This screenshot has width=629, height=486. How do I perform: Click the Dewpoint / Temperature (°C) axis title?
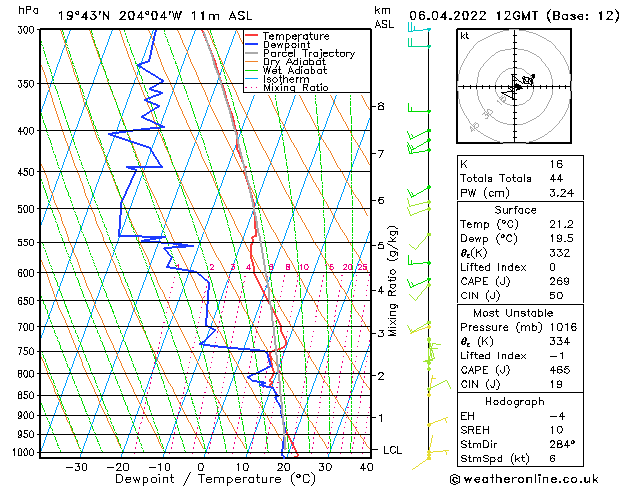tap(215, 479)
